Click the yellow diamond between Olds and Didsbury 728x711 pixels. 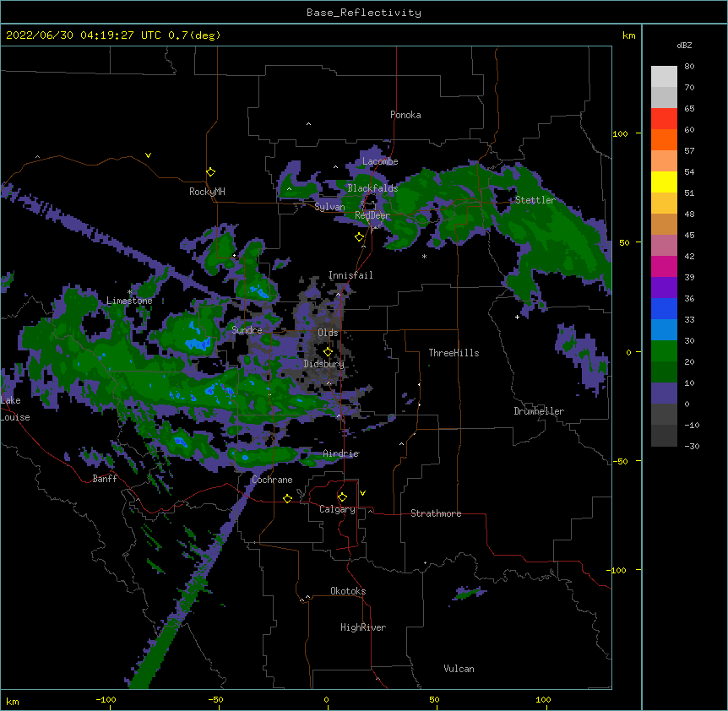(328, 351)
